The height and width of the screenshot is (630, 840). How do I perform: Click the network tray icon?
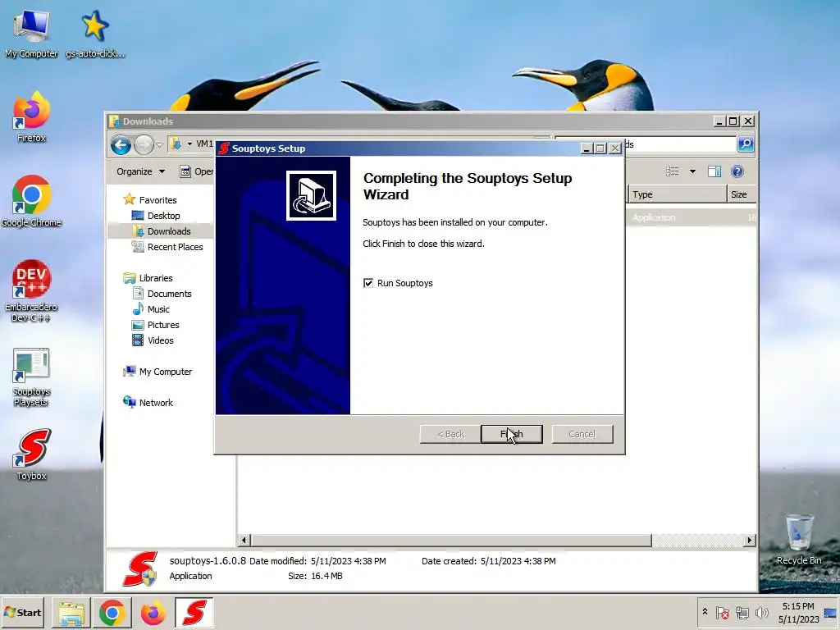coord(742,612)
